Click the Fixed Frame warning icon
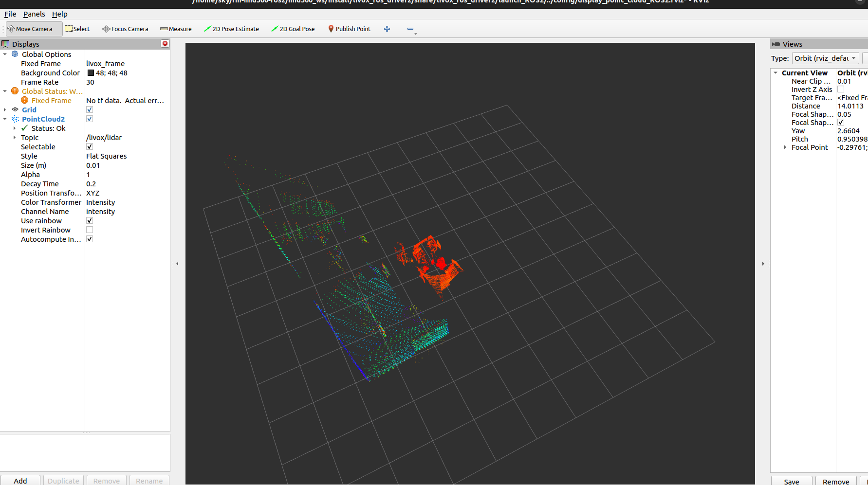868x485 pixels. (25, 100)
